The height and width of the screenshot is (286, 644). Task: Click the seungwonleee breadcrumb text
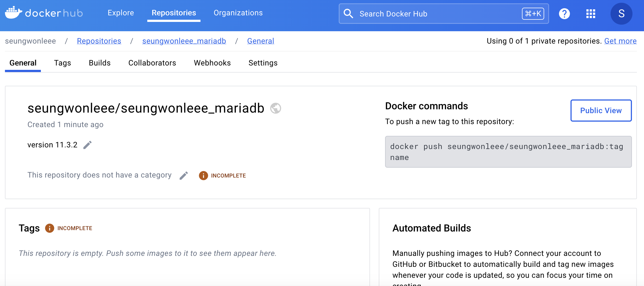tap(30, 41)
